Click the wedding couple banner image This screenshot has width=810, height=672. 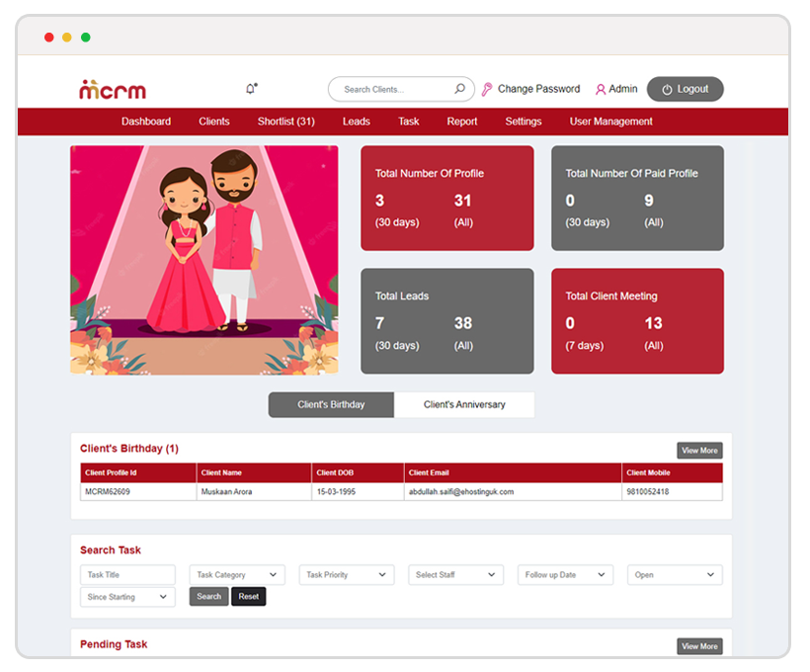204,260
